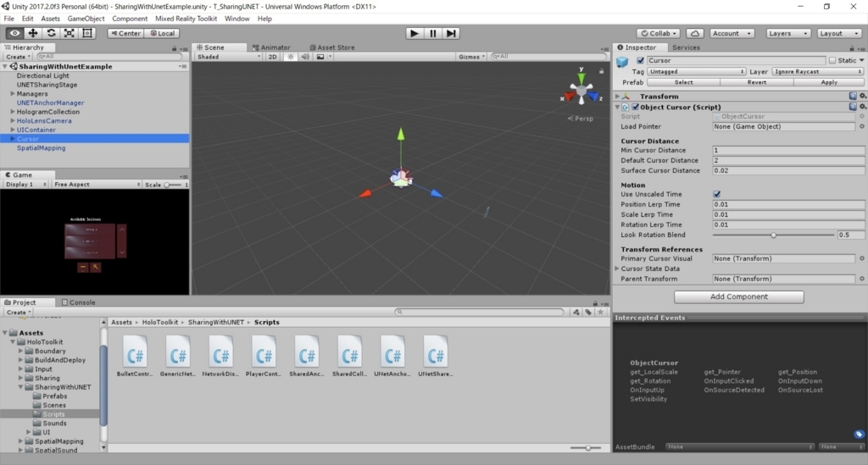Select the Rotate tool

tap(51, 33)
